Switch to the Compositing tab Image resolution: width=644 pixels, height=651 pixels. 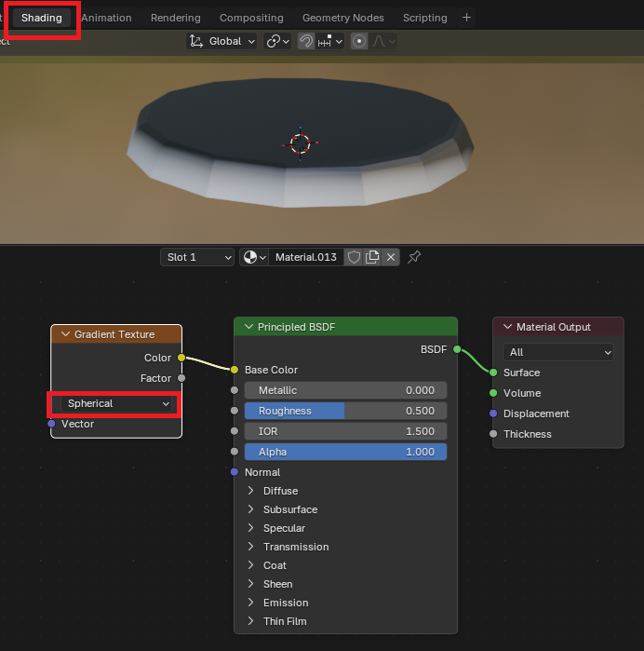tap(251, 18)
